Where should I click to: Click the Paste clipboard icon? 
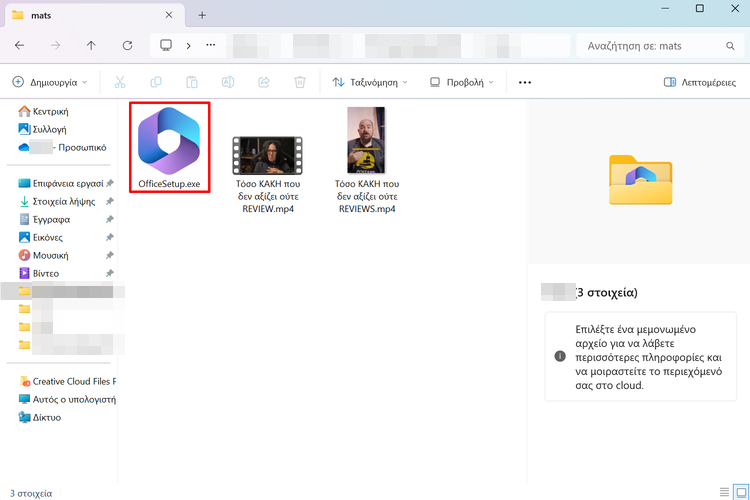pos(192,82)
